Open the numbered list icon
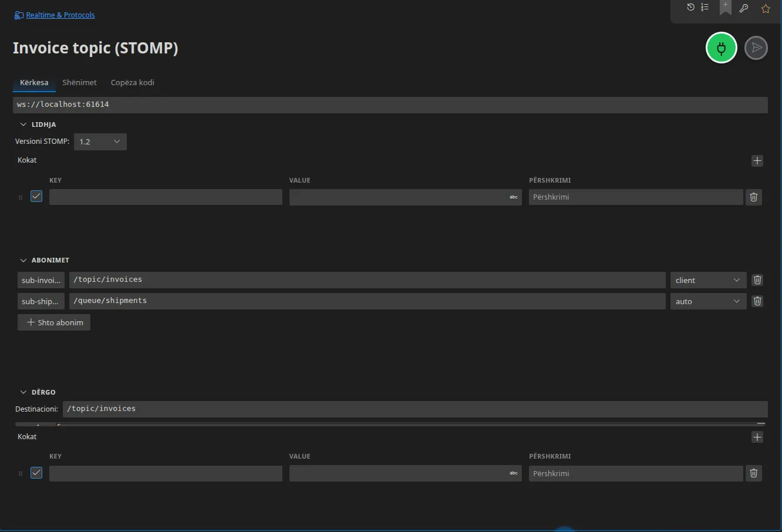Screen dimensions: 782x532 click(x=705, y=8)
